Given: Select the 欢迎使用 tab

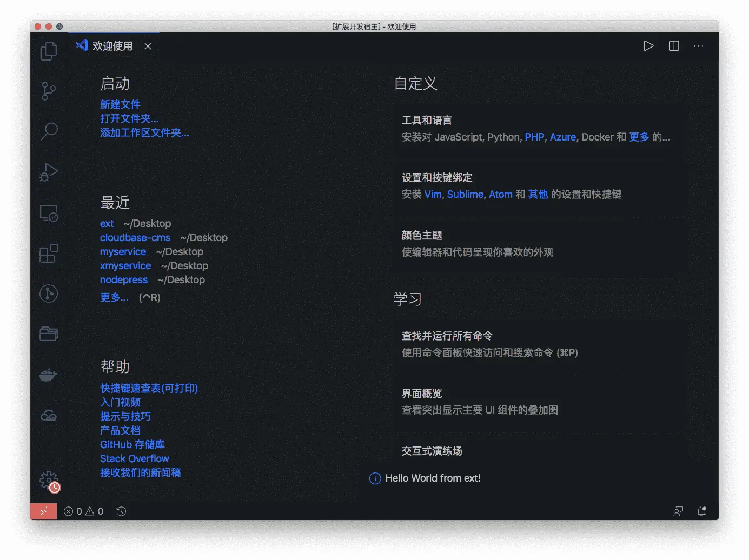Looking at the screenshot, I should (x=104, y=46).
